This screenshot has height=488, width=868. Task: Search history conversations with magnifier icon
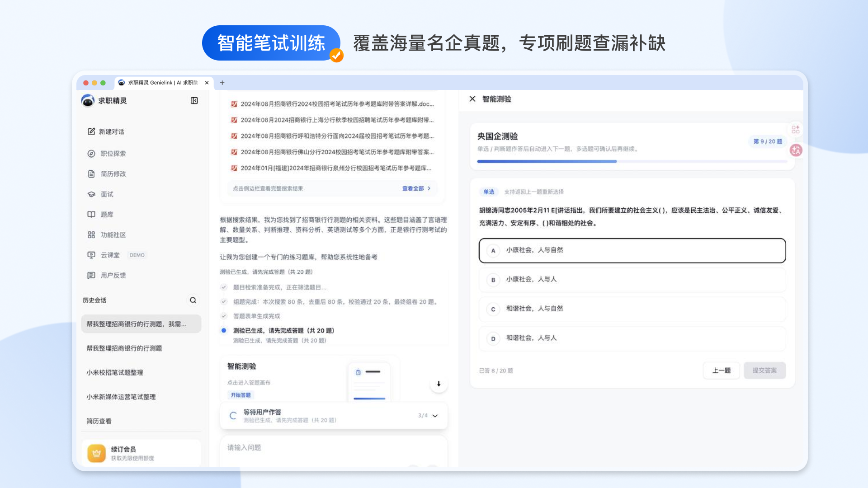point(193,300)
